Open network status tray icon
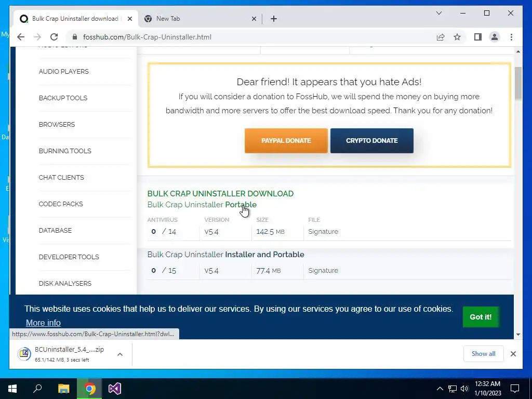532x399 pixels. (x=453, y=389)
